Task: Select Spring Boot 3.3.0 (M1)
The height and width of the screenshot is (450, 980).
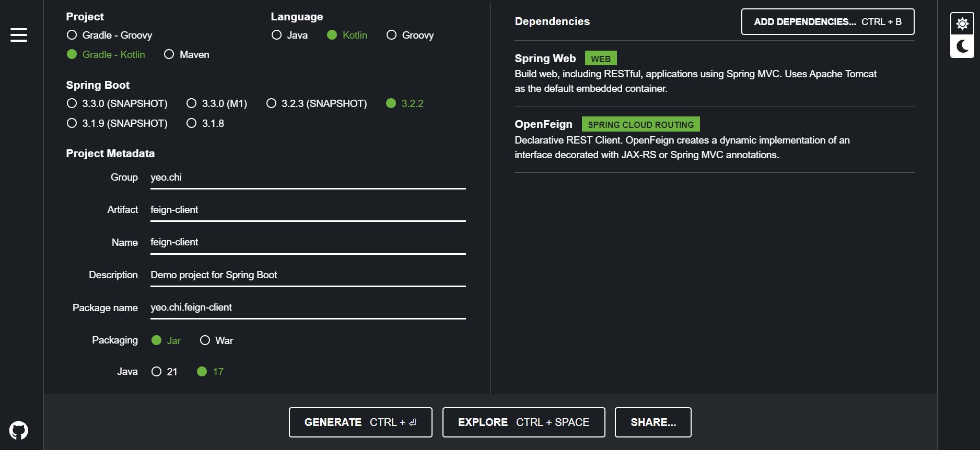Action: (x=217, y=103)
